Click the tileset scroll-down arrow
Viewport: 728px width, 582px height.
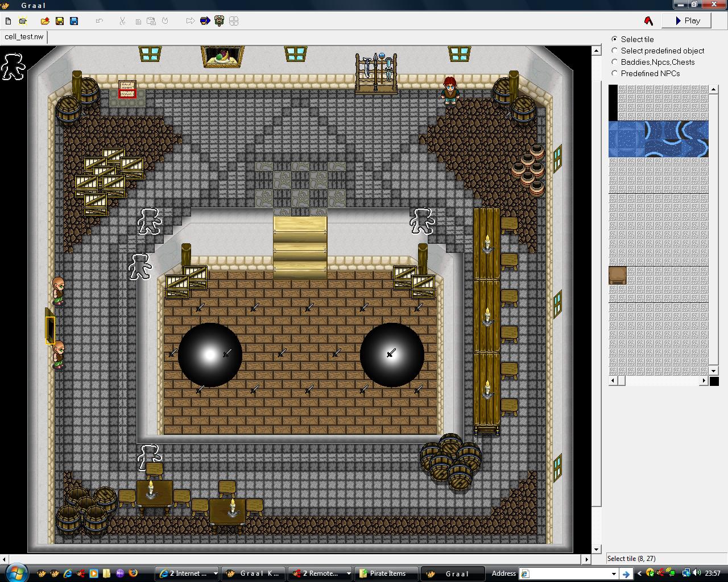tap(714, 371)
